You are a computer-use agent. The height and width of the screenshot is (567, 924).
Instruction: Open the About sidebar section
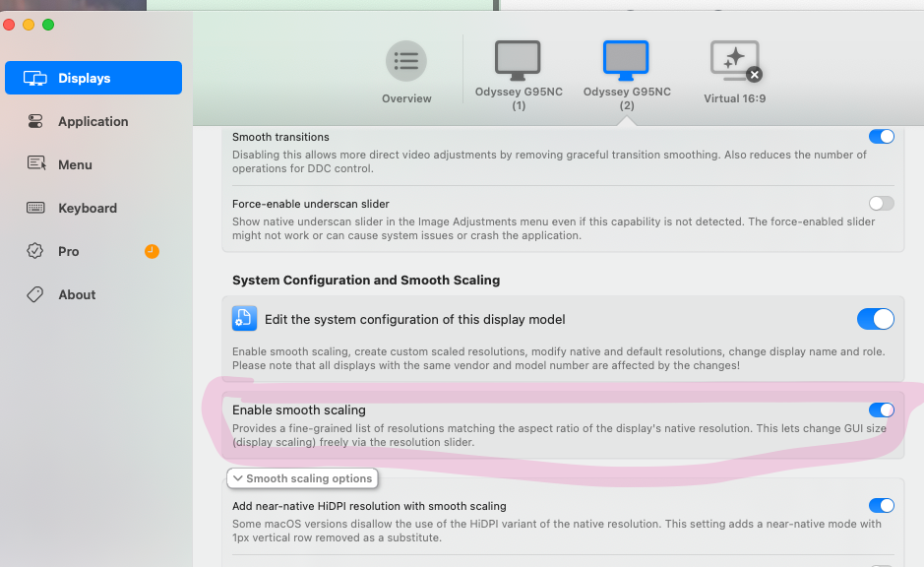click(93, 294)
